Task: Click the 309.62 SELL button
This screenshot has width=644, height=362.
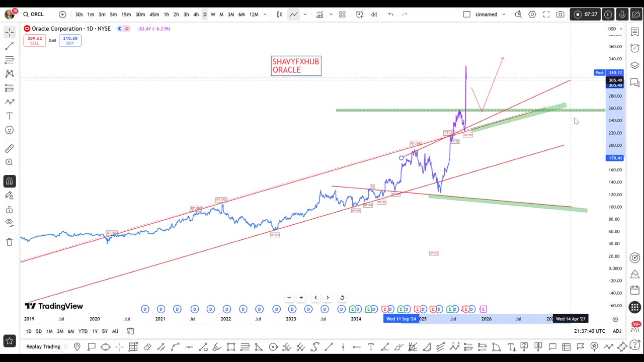Action: tap(34, 40)
